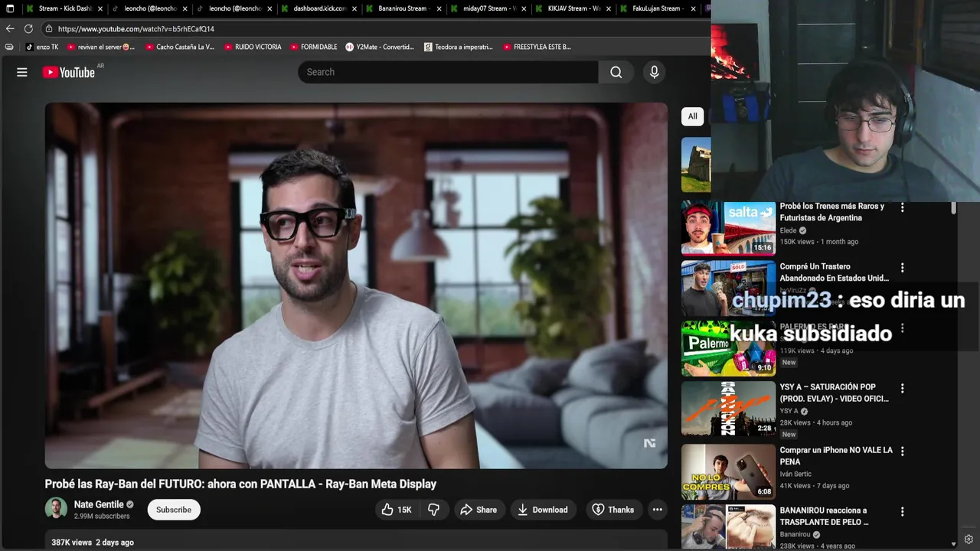Open Trenes más Raros thumbnail
Viewport: 980px width, 551px height.
[x=728, y=228]
